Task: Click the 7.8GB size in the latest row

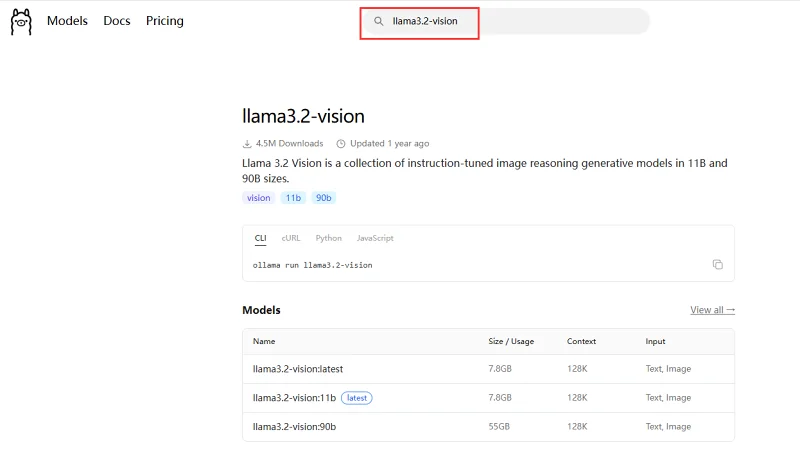Action: (500, 369)
